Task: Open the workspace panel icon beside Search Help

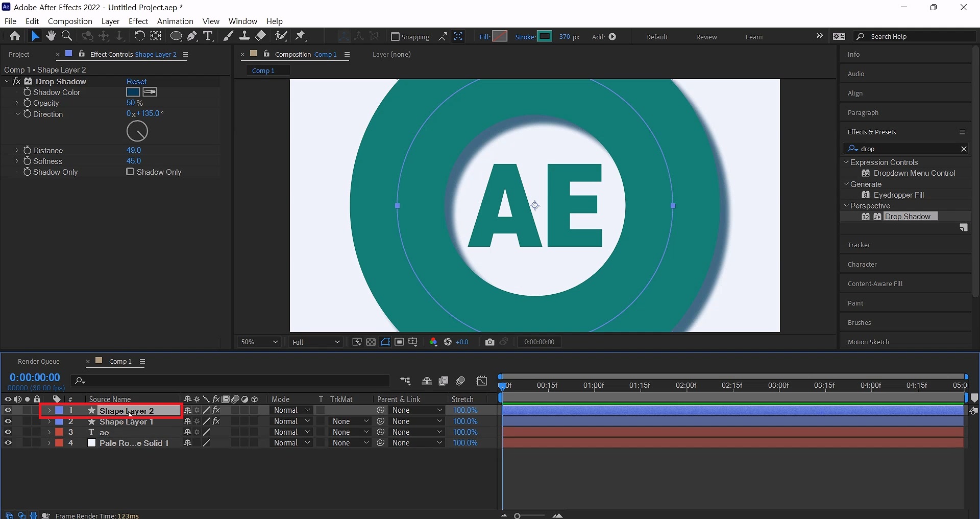Action: 839,36
